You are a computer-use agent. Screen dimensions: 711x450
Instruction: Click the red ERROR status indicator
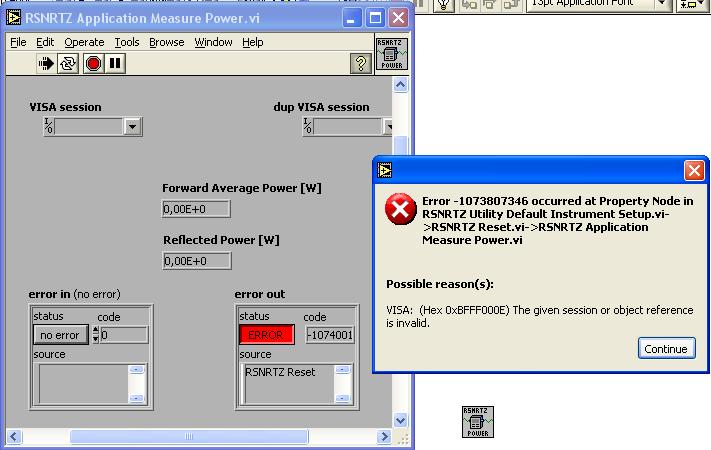267,335
